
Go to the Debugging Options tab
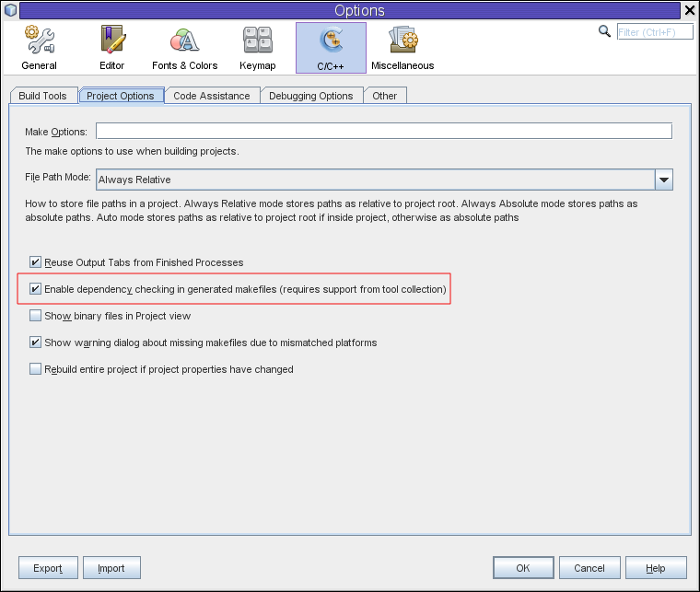point(310,96)
